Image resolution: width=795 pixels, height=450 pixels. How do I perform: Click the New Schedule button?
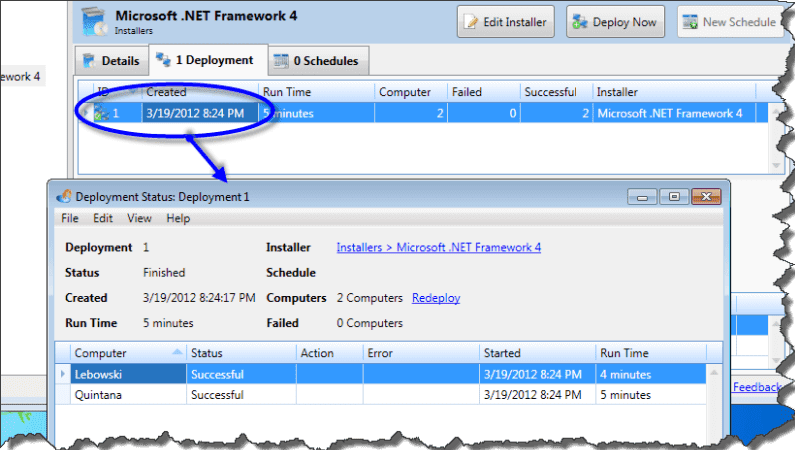(x=731, y=22)
